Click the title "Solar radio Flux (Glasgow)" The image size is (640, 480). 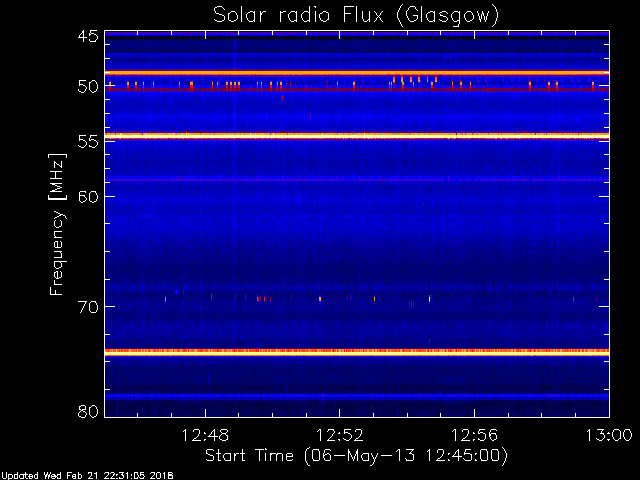[x=356, y=16]
